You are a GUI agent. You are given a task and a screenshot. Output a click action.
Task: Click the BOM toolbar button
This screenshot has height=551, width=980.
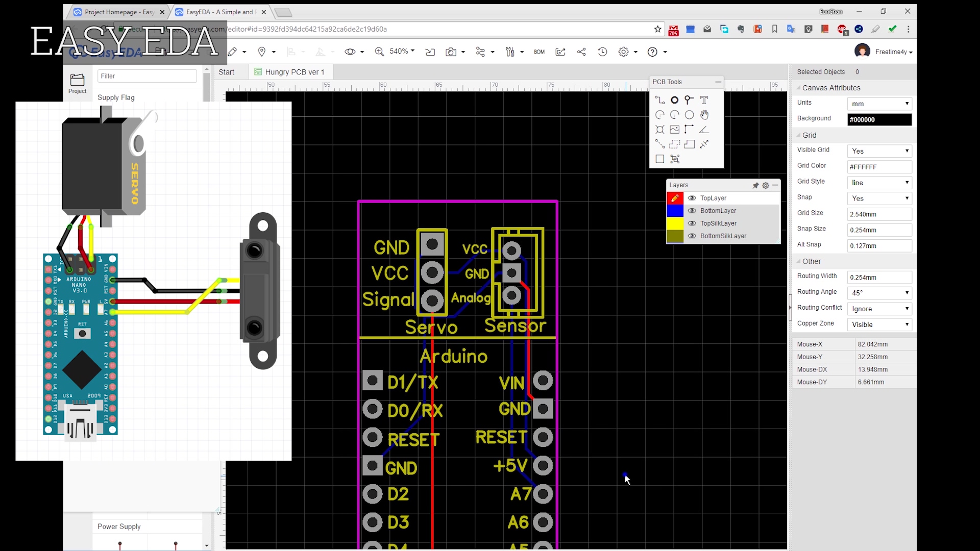539,52
